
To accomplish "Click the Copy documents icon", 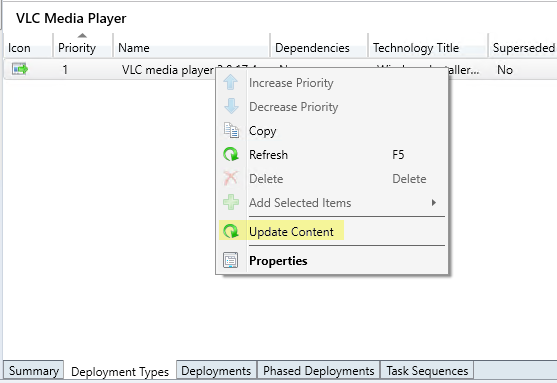I will pos(231,130).
